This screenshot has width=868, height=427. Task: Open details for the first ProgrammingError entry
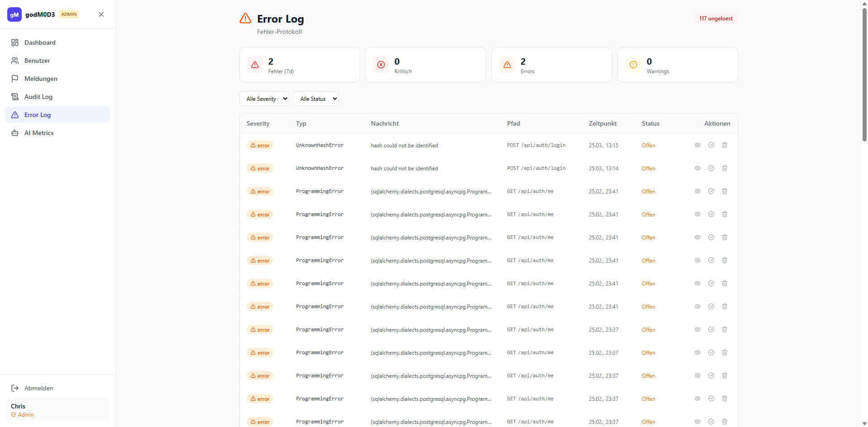tap(698, 191)
